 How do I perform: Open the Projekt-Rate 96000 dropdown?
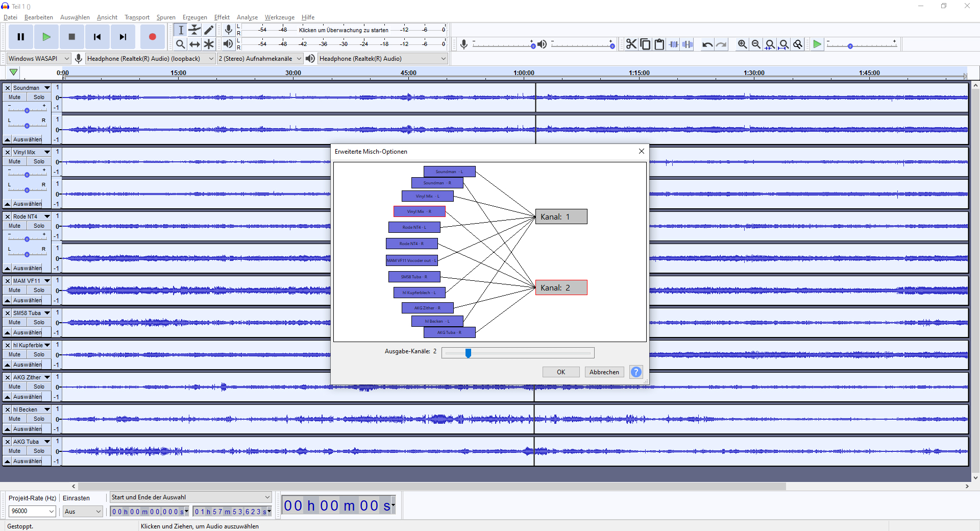pos(32,511)
